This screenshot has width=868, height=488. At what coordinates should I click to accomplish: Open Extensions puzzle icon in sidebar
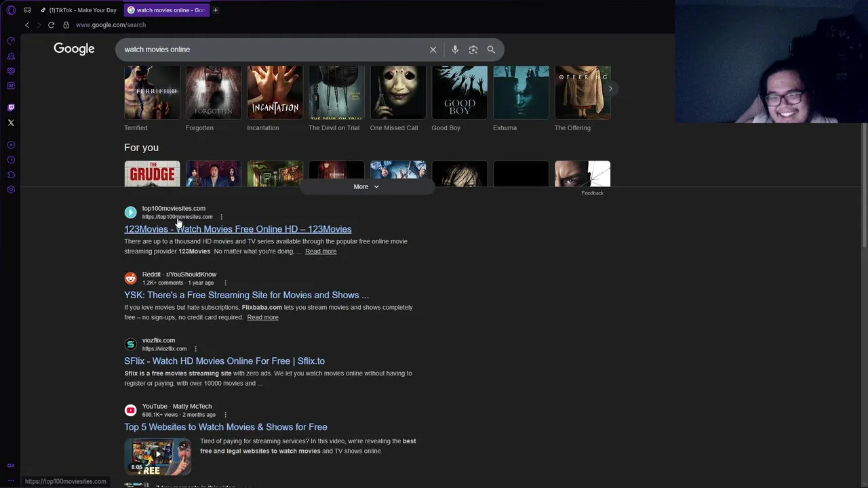(x=11, y=175)
